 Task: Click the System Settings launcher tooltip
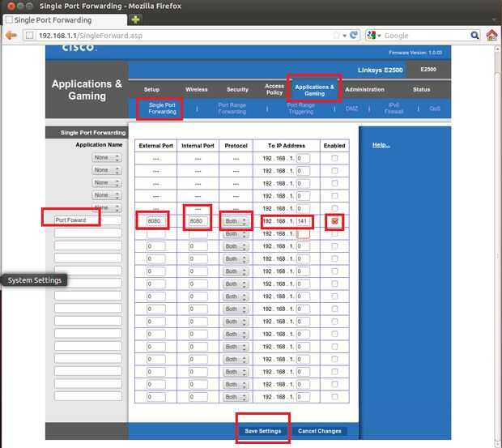pos(34,280)
